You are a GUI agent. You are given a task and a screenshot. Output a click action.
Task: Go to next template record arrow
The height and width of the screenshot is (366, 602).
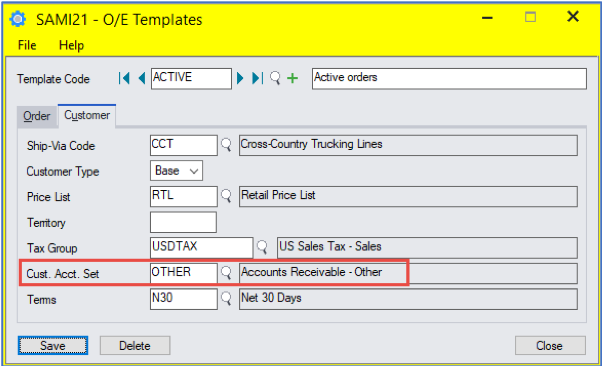click(x=240, y=78)
